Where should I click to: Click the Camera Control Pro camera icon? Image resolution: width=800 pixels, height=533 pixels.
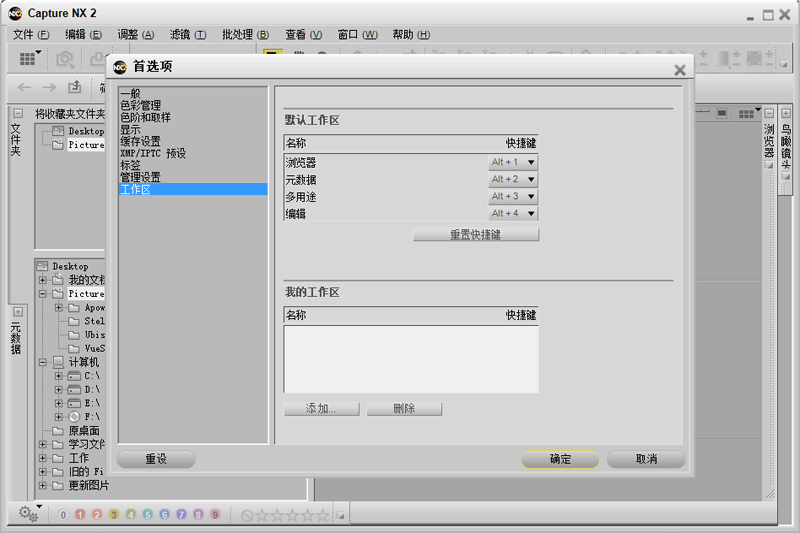pos(65,59)
